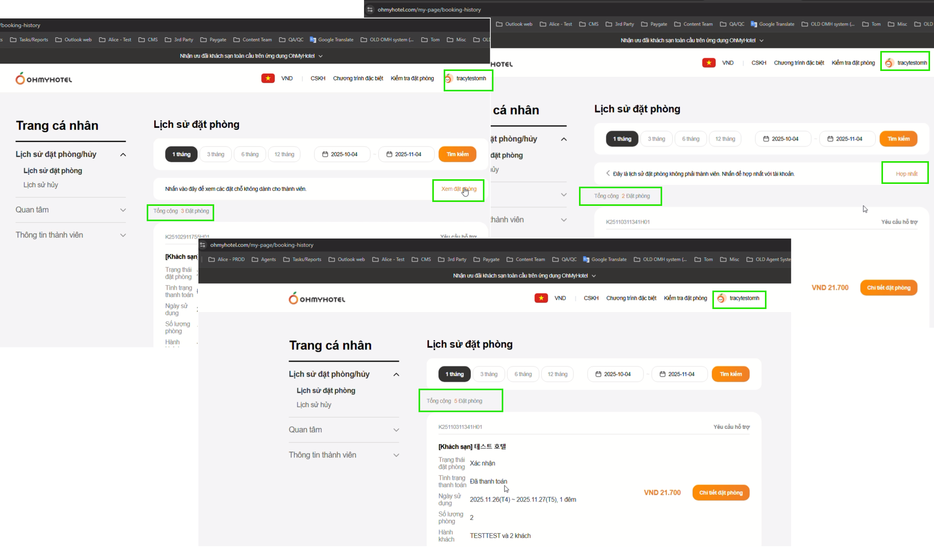Open the Alice - PROD bookmark folder
Viewport: 934px width, 560px height.
tap(227, 259)
